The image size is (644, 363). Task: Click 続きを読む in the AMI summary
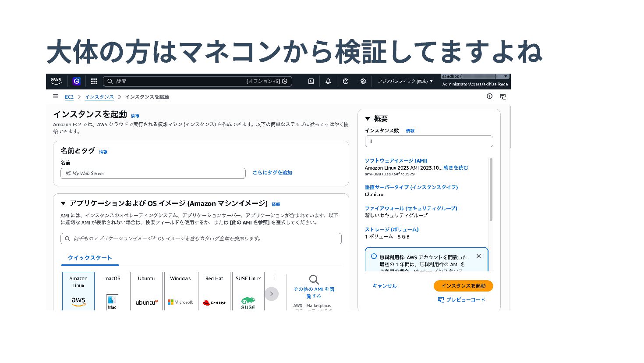456,167
